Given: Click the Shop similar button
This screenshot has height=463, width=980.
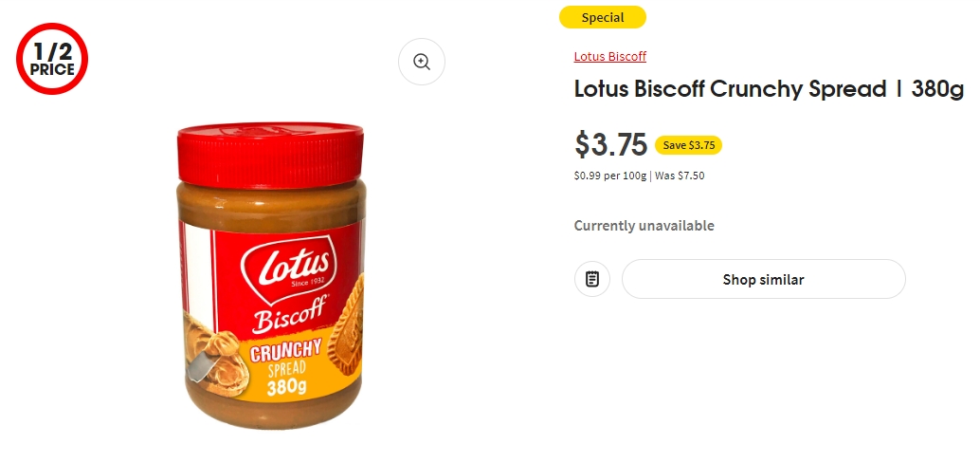Looking at the screenshot, I should tap(763, 279).
